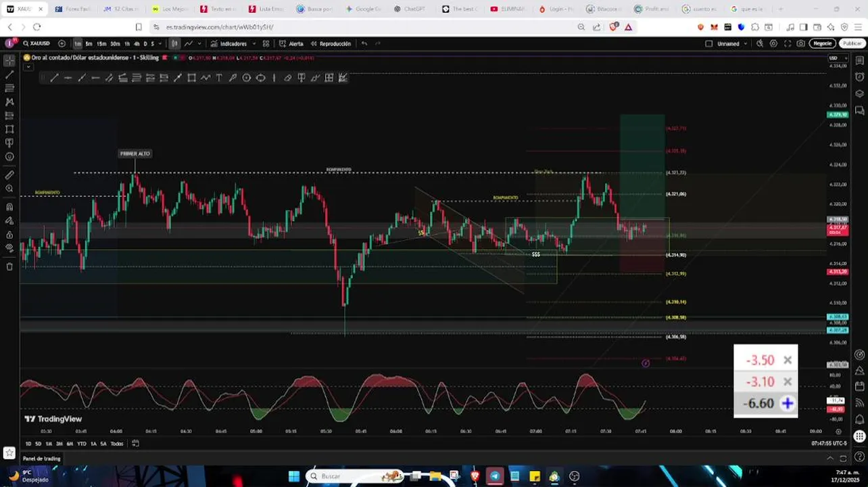Select the horizontal line tool in favorites toolbar
The image size is (868, 487).
68,78
